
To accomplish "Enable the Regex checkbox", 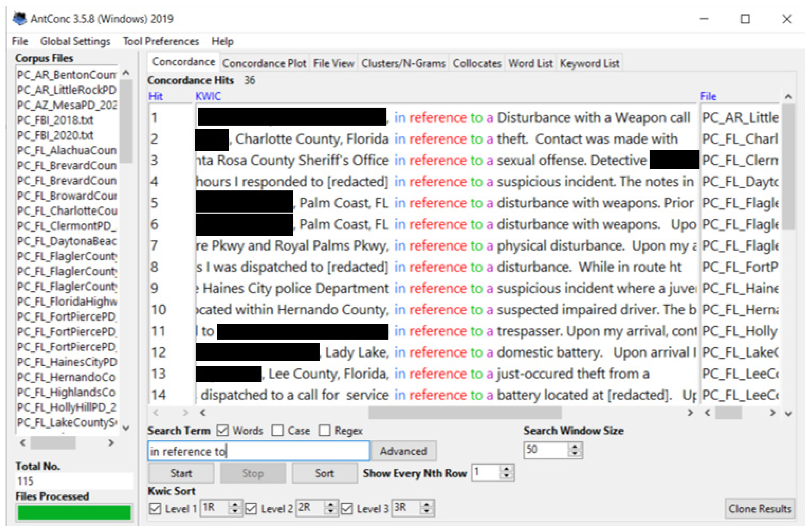I will [x=325, y=431].
